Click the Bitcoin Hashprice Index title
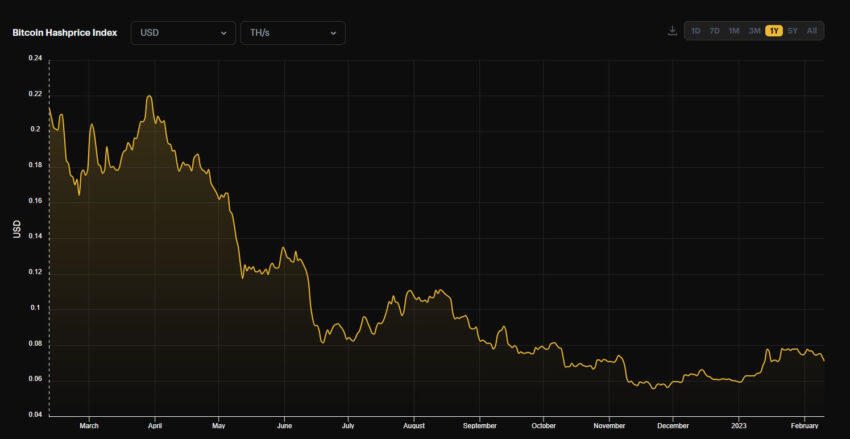Image resolution: width=850 pixels, height=439 pixels. [x=65, y=33]
